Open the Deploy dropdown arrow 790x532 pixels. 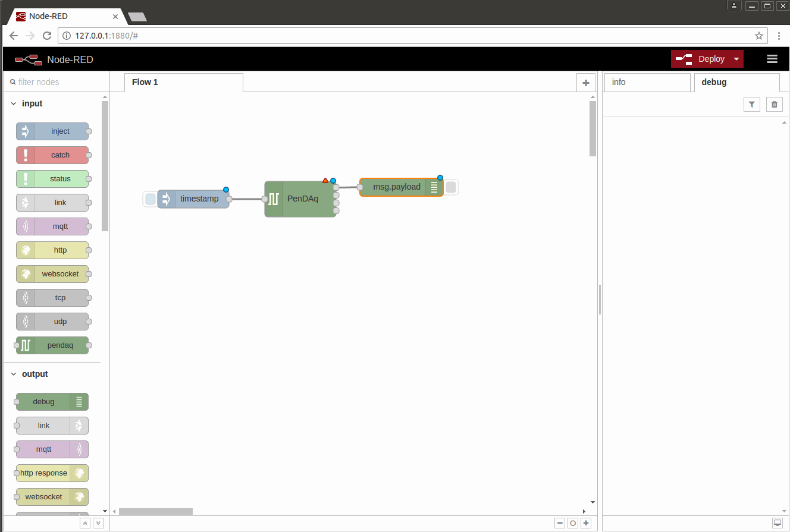[736, 59]
